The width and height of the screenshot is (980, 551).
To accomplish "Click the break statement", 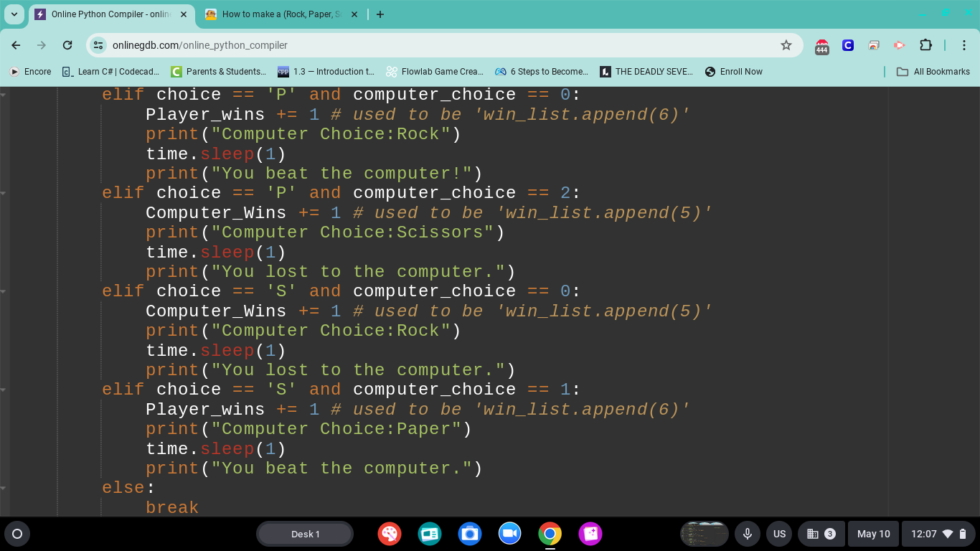I will (172, 507).
